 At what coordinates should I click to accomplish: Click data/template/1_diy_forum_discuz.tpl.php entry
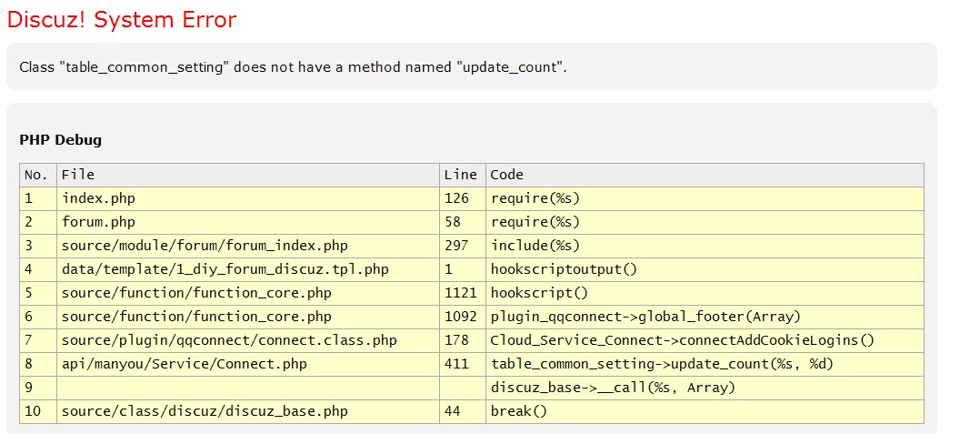pos(225,269)
